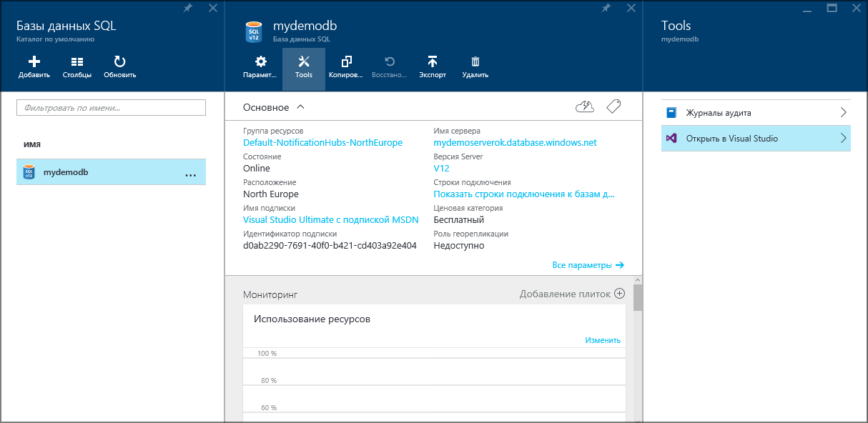Click the filter-by-name input field
Image resolution: width=868 pixels, height=423 pixels.
[x=111, y=106]
